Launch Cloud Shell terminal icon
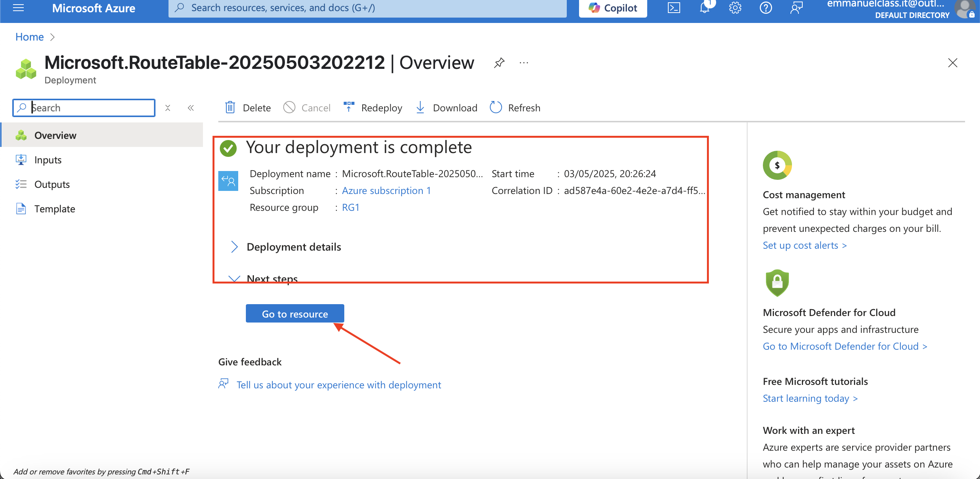Screen dimensions: 980x479 pos(674,8)
